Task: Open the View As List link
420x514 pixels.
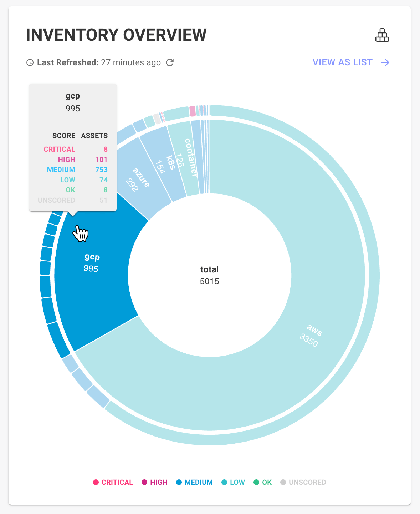Action: click(342, 62)
